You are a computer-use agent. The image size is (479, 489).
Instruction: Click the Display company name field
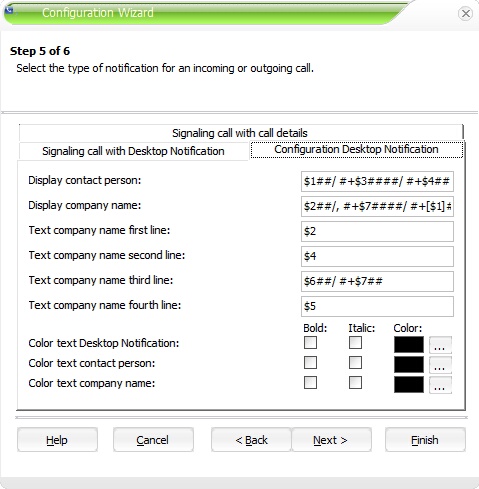[377, 206]
